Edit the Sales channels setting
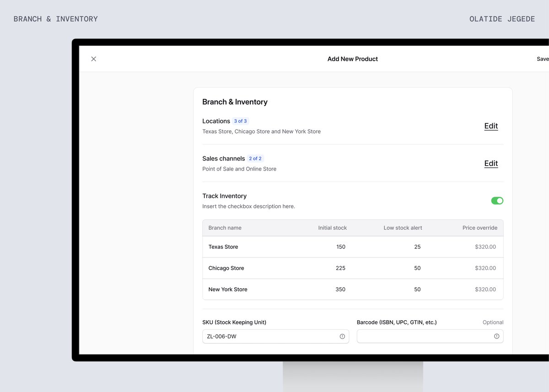Screen dimensions: 549x392 (491, 163)
